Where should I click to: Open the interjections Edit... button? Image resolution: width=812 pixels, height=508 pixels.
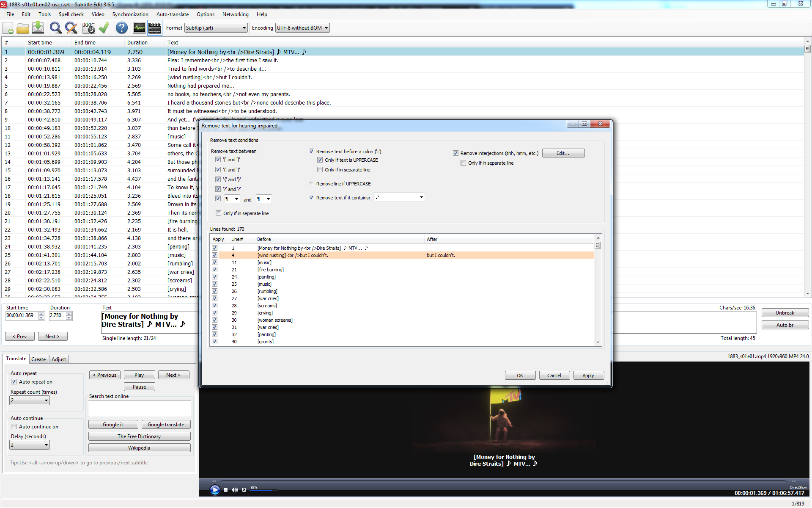[563, 153]
